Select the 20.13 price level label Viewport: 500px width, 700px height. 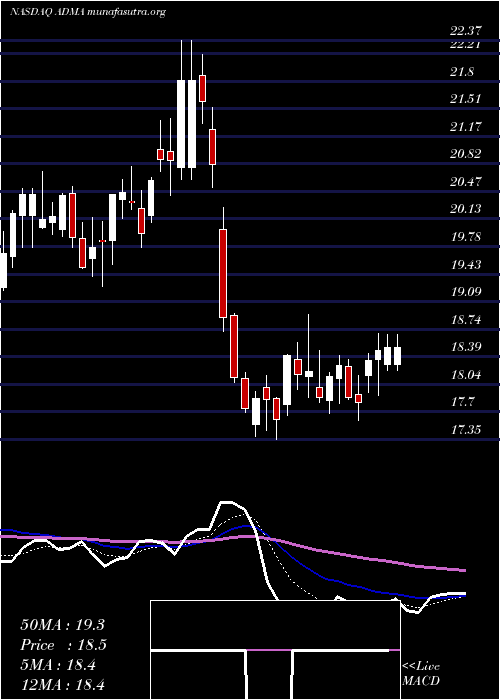pos(466,209)
